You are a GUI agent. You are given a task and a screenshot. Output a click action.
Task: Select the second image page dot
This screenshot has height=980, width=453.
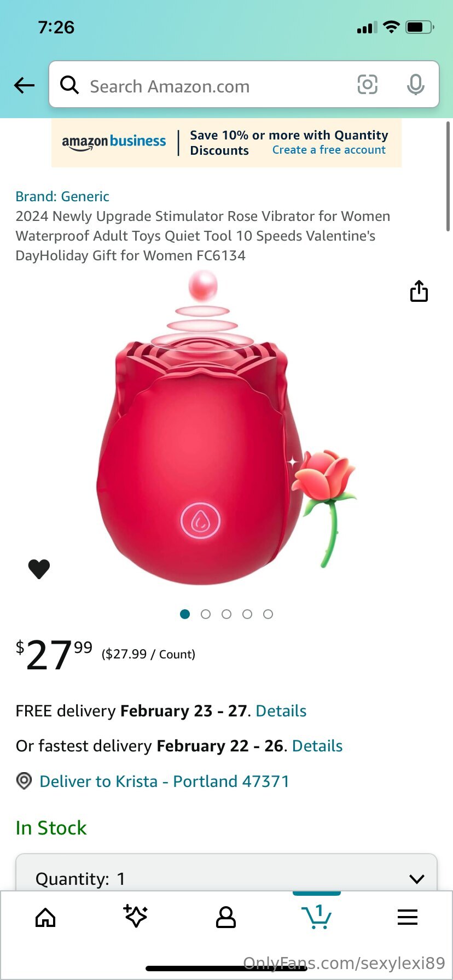(206, 614)
